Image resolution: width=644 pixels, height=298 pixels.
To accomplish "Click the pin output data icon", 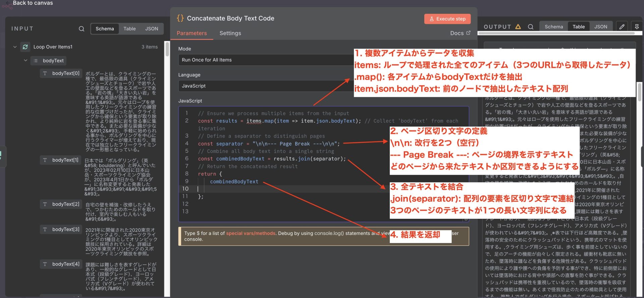I will (637, 27).
